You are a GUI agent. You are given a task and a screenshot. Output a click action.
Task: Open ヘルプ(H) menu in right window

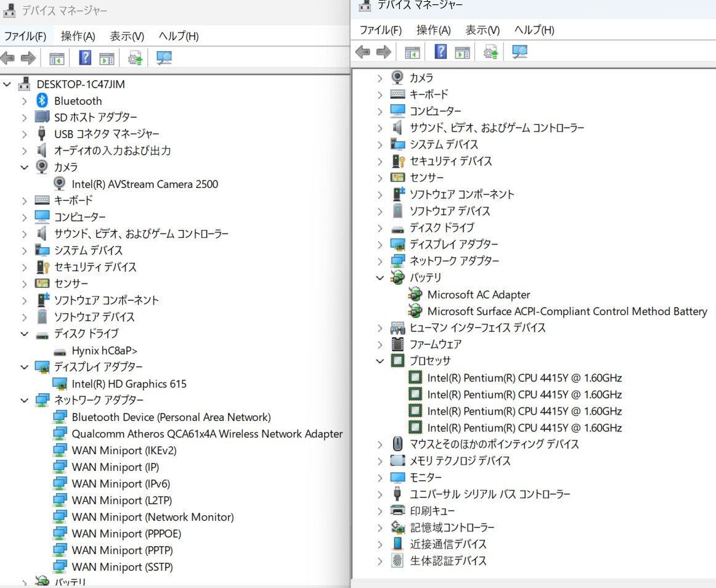click(x=534, y=30)
